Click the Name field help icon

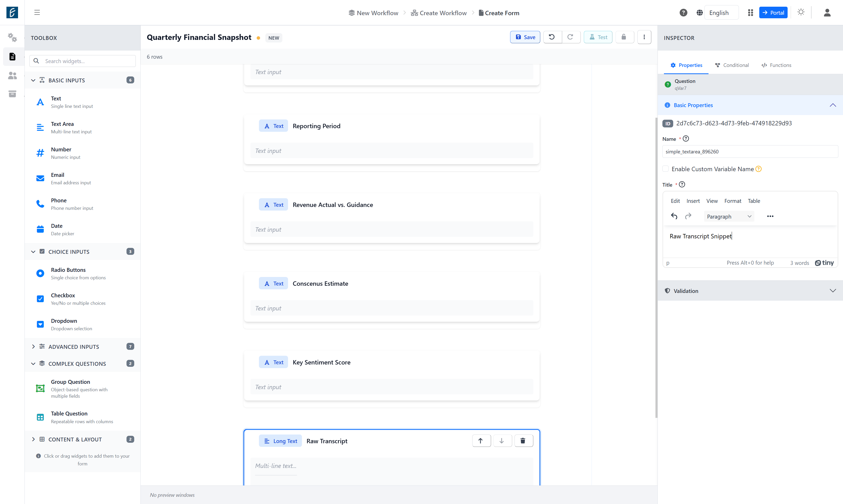tap(686, 138)
